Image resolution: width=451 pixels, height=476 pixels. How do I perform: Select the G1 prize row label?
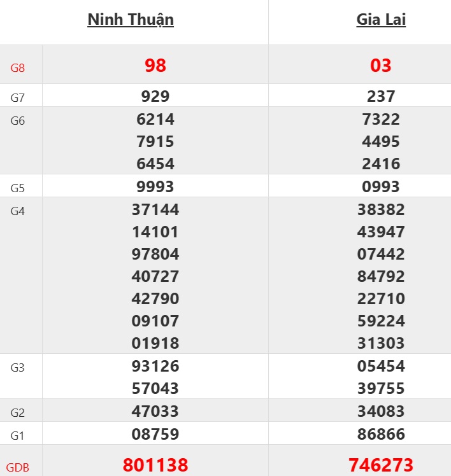tap(18, 435)
